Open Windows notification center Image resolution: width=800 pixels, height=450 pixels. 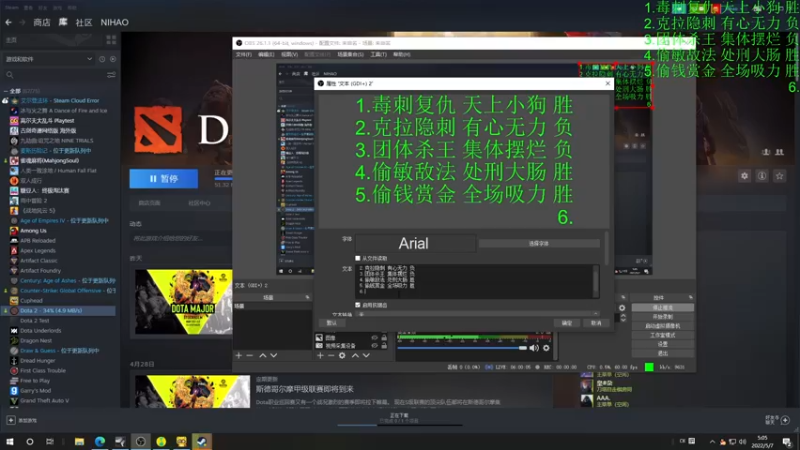pos(787,441)
